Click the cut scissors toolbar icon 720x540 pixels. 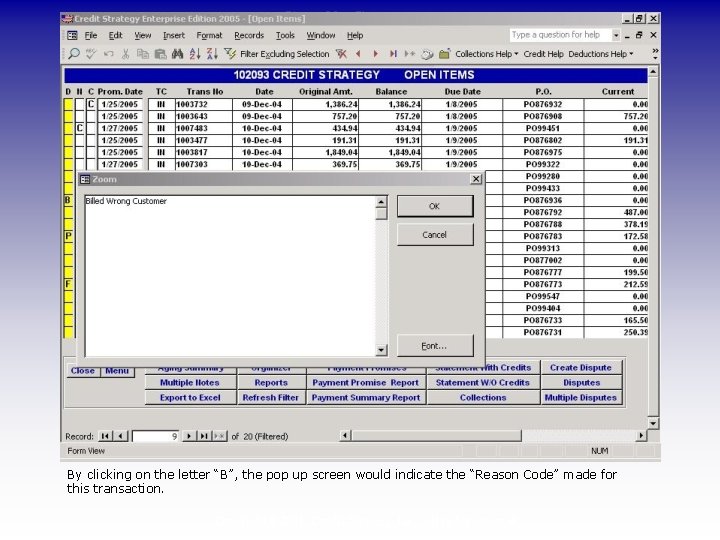(x=125, y=54)
